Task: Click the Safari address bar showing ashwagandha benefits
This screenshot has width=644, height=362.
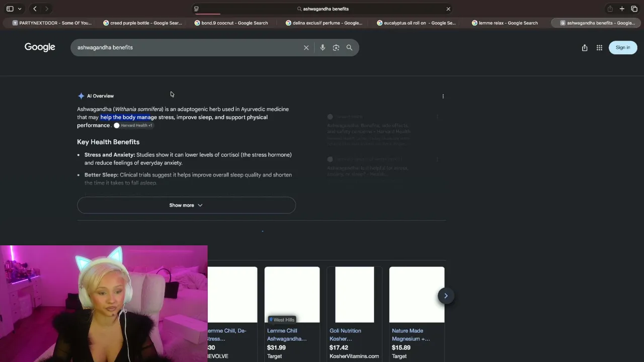Action: [x=323, y=9]
